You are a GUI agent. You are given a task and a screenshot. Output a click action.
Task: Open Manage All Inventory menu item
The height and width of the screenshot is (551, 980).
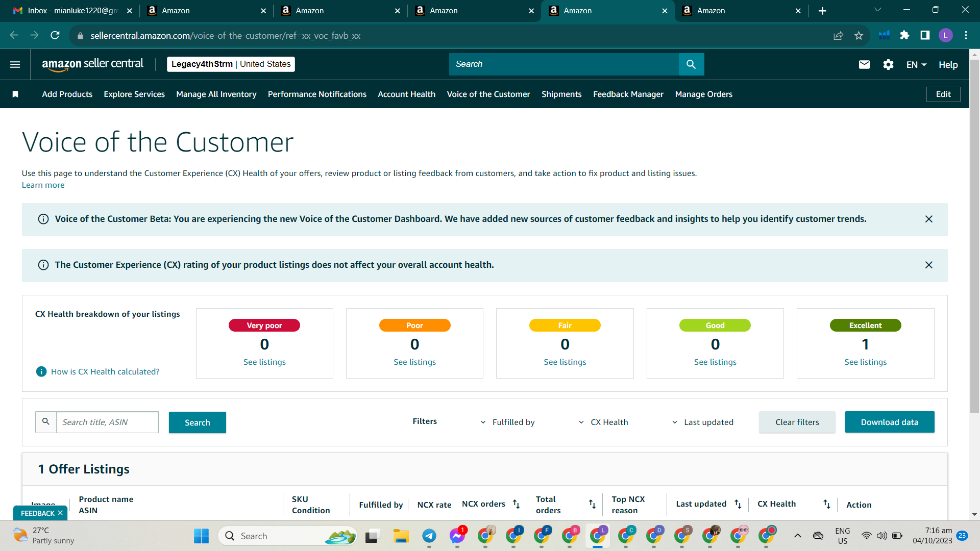216,94
